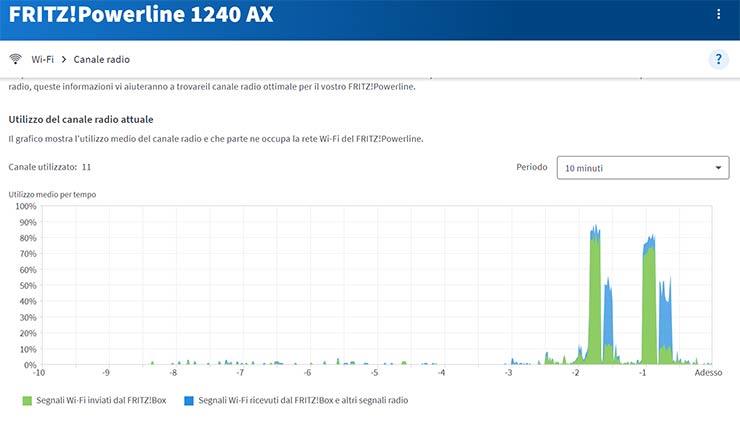Click the Wi-Fi signal icon in breadcrumb

coord(15,59)
